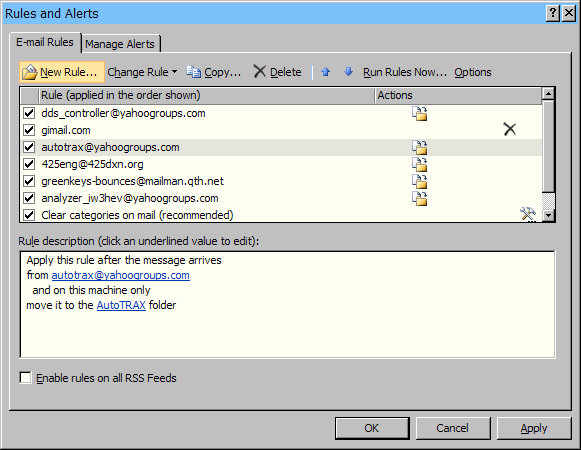Image resolution: width=581 pixels, height=450 pixels.
Task: Open the Change Rule dropdown
Action: click(142, 72)
